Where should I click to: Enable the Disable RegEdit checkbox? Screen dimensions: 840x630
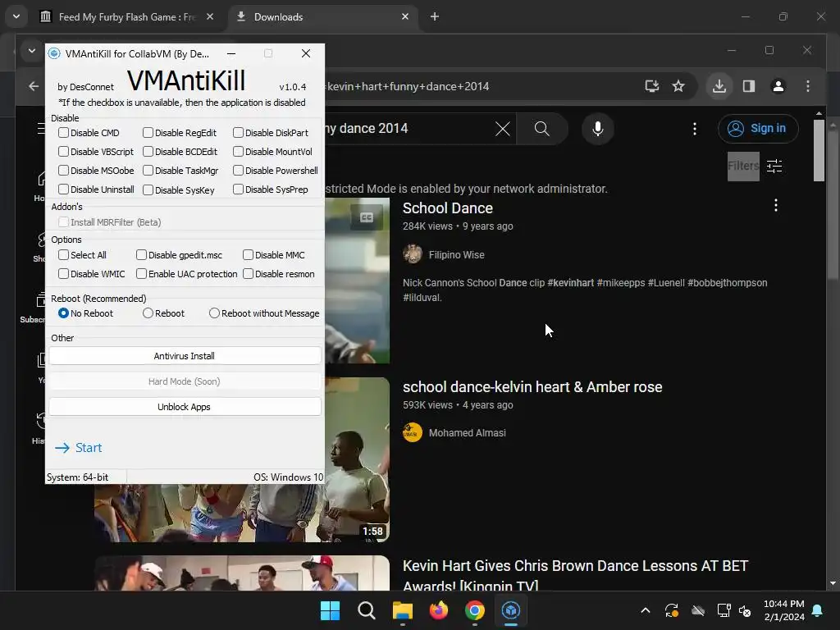coord(148,132)
